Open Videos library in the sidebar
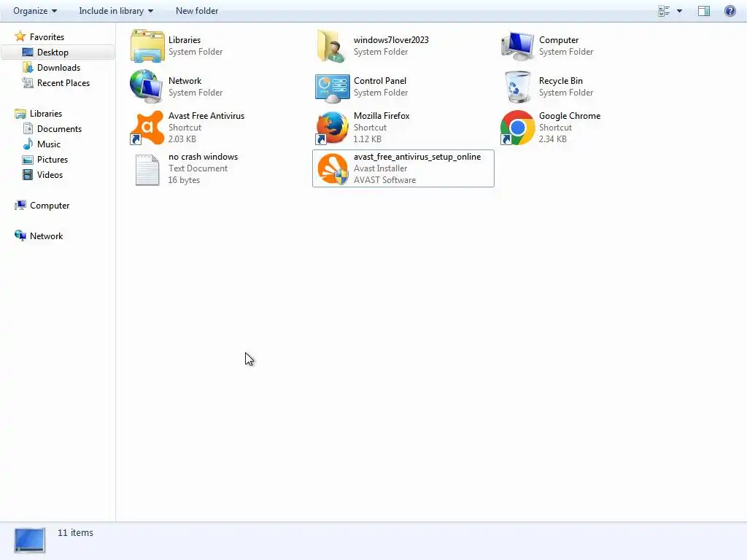The height and width of the screenshot is (560, 747). tap(50, 175)
